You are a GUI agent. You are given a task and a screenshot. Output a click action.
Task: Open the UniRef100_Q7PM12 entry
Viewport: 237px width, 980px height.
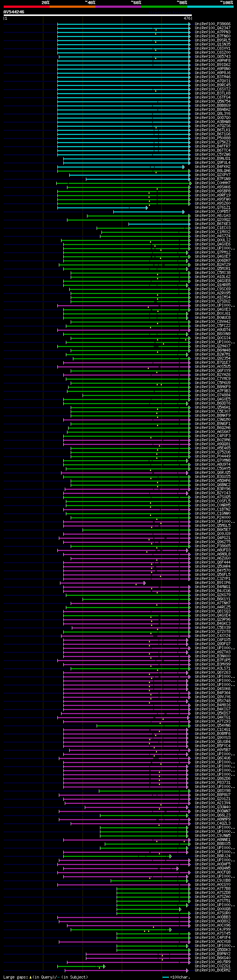(x=213, y=253)
